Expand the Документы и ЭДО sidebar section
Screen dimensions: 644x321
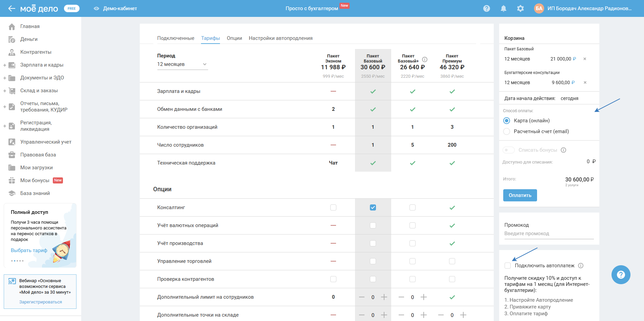pos(5,78)
